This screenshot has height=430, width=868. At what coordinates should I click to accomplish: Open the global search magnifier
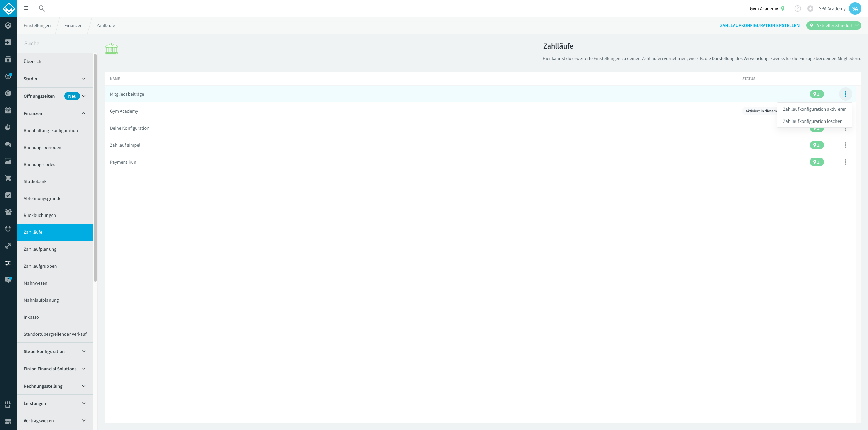click(42, 8)
